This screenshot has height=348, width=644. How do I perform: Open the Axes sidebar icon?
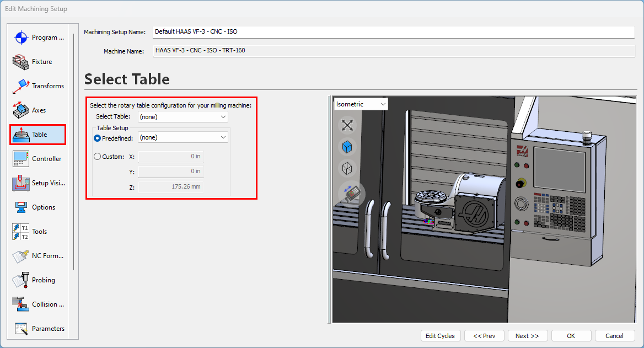(20, 110)
